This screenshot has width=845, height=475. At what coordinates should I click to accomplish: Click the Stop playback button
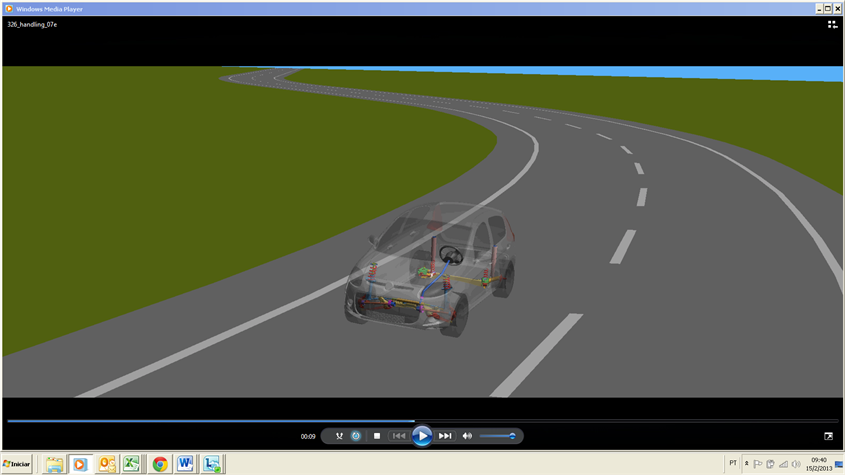[x=377, y=436]
